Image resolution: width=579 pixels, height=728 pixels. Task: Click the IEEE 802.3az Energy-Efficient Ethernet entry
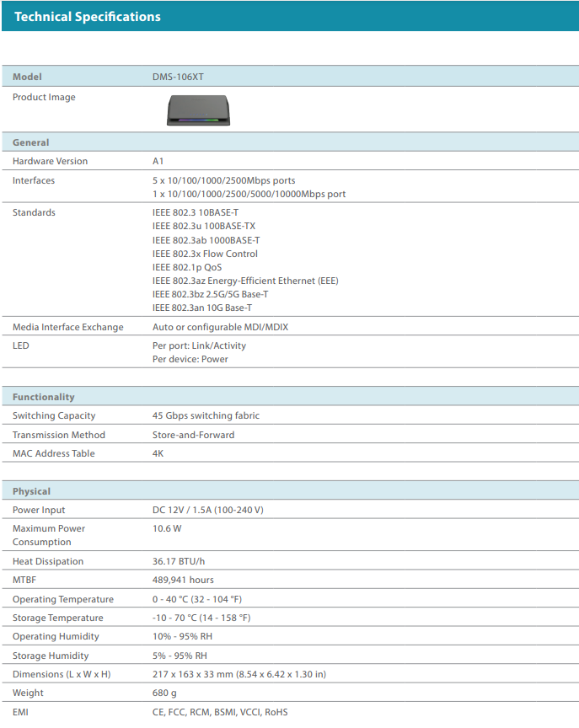click(245, 281)
